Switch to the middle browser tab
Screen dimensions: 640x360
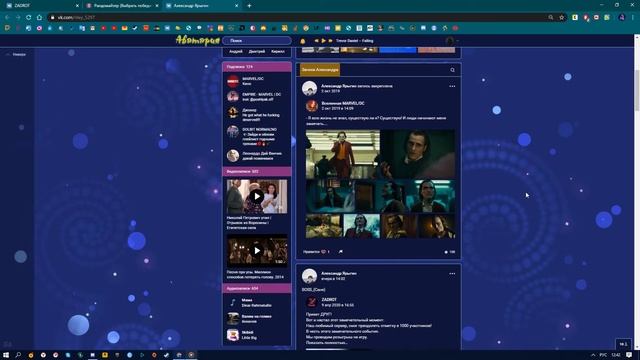pos(121,6)
